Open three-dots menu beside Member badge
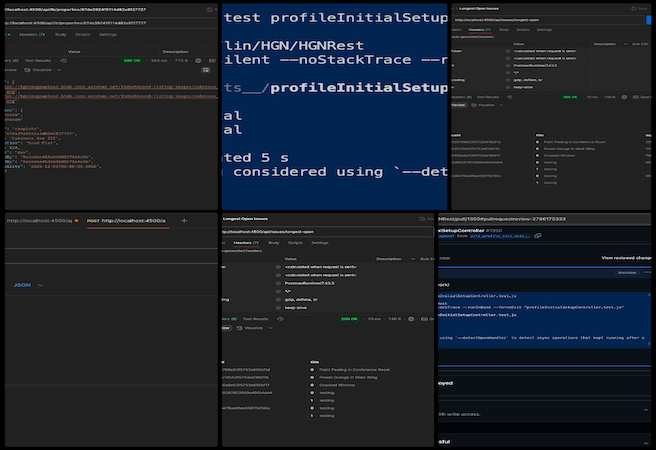 [647, 273]
